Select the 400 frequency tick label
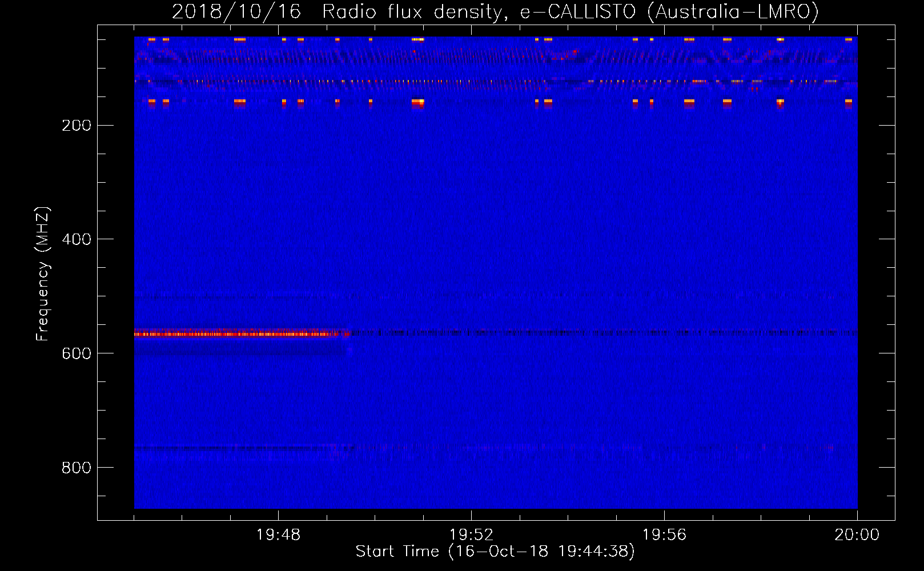Viewport: 924px width, 571px height. [77, 239]
